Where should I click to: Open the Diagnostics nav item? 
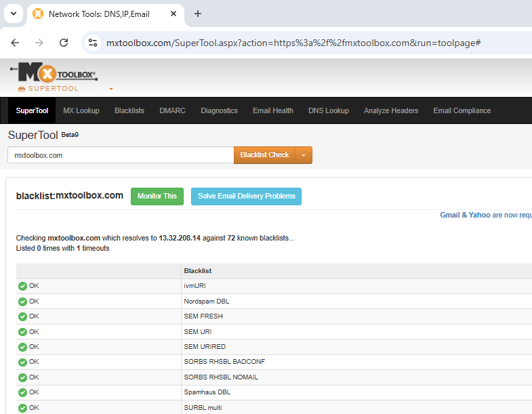click(219, 110)
